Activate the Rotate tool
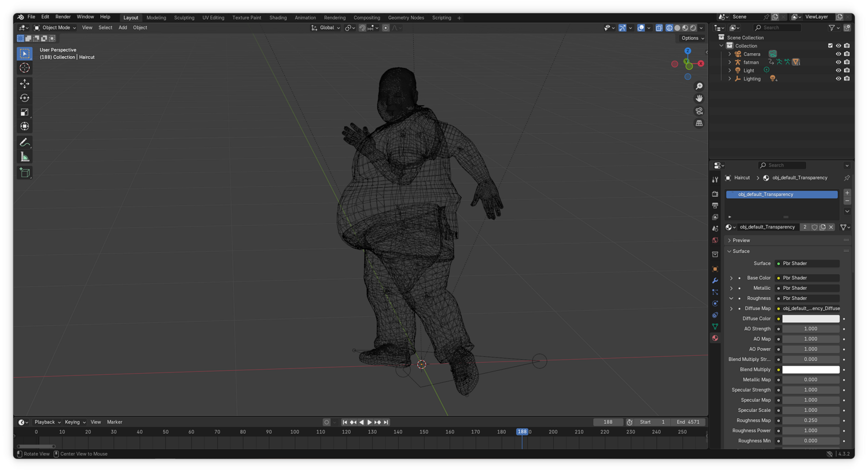The image size is (868, 472). 24,98
